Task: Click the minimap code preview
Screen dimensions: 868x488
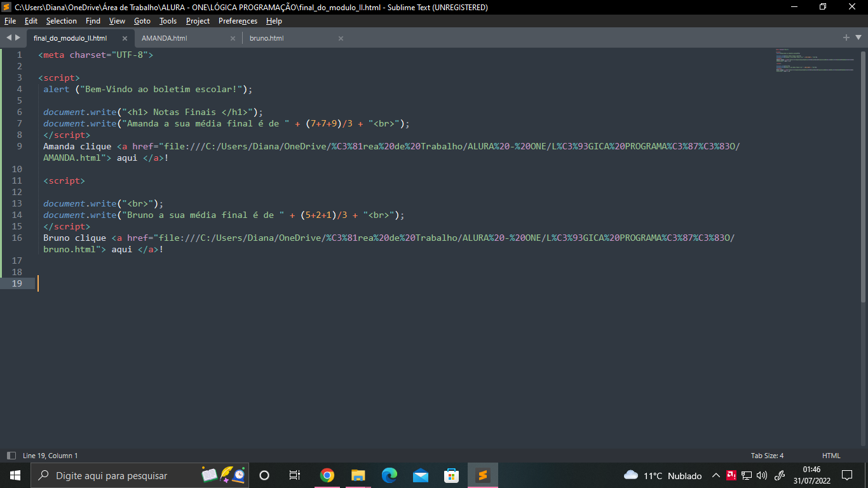Action: point(814,61)
